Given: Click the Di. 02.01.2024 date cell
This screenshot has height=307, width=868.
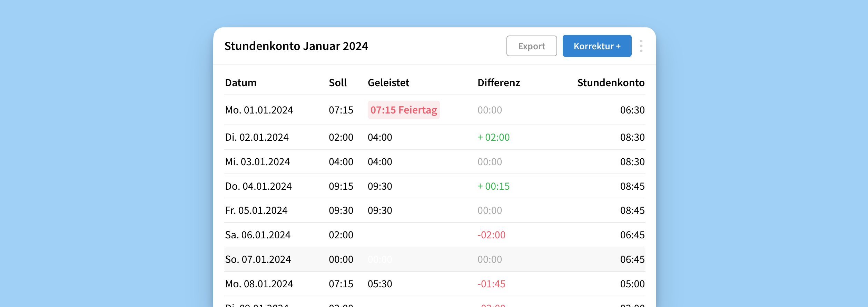Looking at the screenshot, I should pyautogui.click(x=257, y=137).
